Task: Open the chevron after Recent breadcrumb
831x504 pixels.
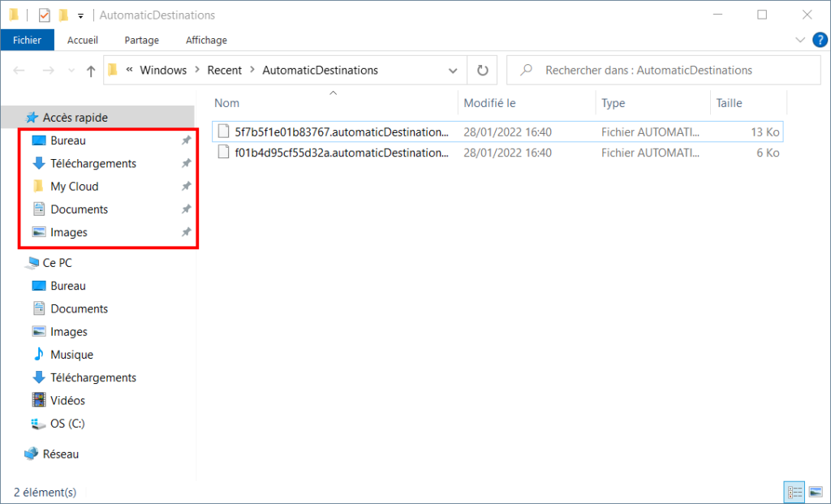Action: (x=252, y=70)
